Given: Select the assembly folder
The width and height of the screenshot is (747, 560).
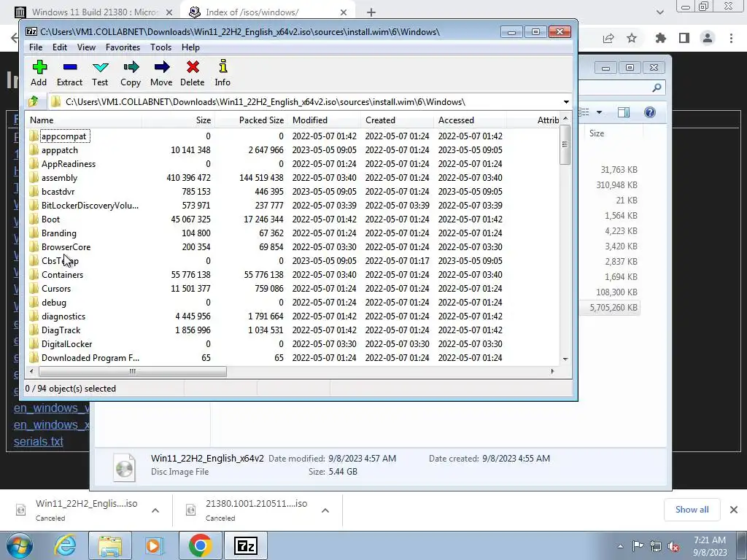Looking at the screenshot, I should point(59,178).
